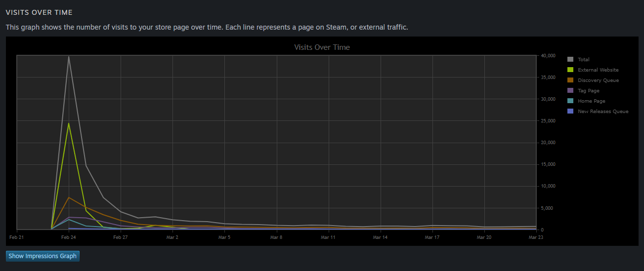644x271 pixels.
Task: Click the VISITS OVER TIME section heading
Action: click(x=39, y=12)
